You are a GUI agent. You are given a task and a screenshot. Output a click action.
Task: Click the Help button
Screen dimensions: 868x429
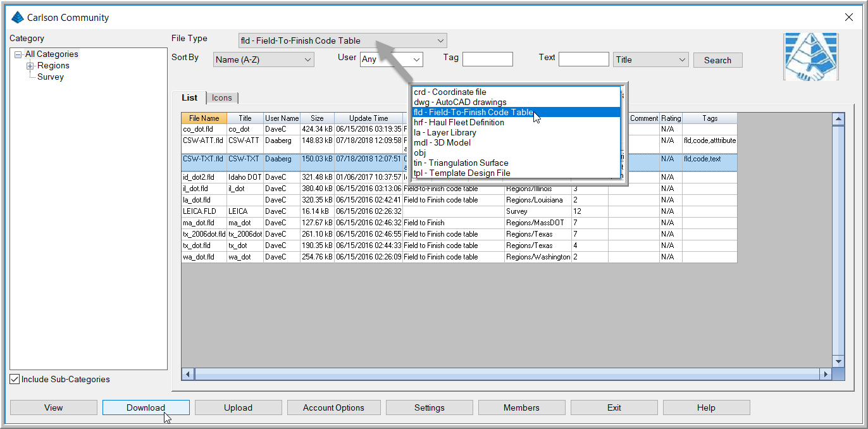pos(707,407)
